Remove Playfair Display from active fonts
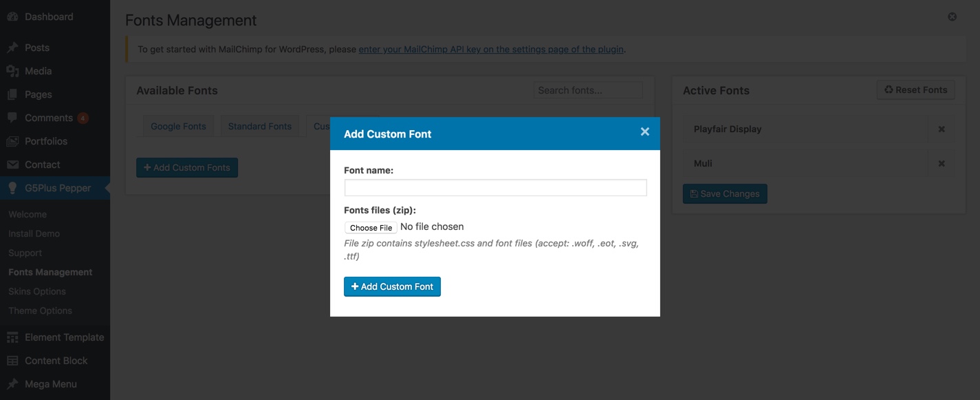This screenshot has width=980, height=400. click(x=941, y=129)
